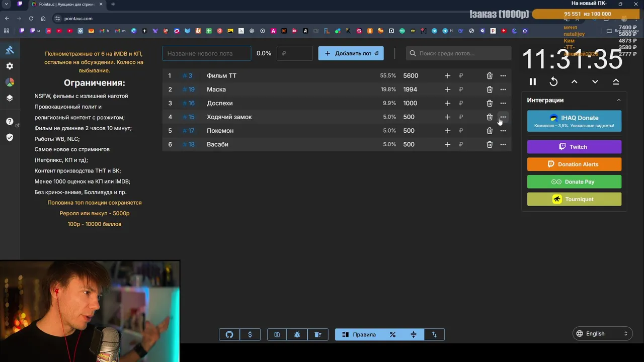The height and width of the screenshot is (362, 644).
Task: Connect the Donate Pay integration
Action: (x=574, y=182)
